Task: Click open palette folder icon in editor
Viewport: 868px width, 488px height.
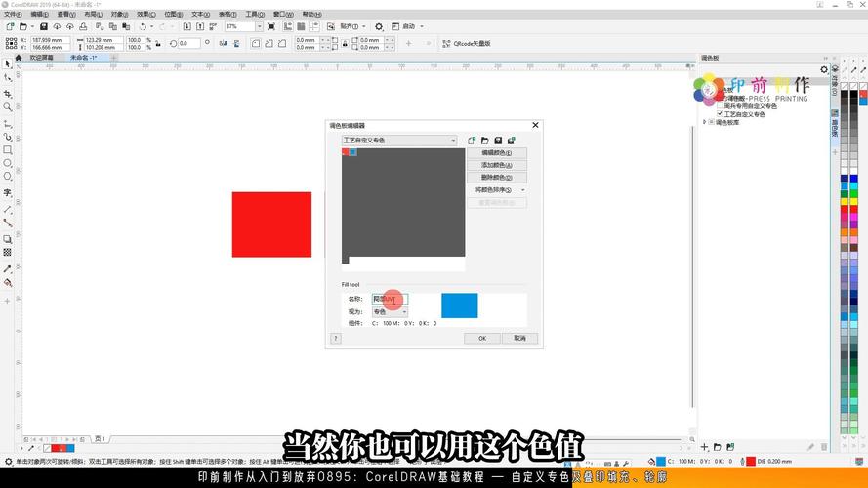Action: pos(485,141)
